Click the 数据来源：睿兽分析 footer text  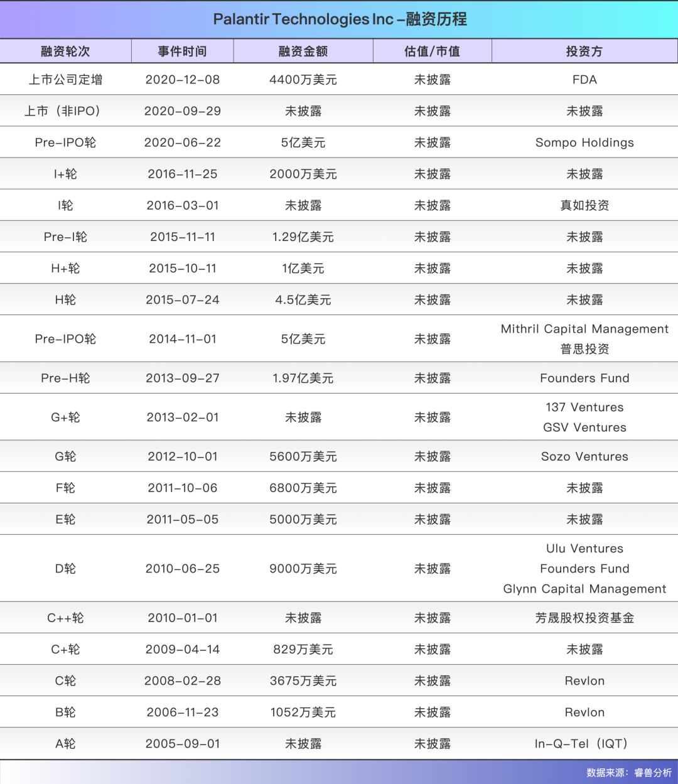(x=629, y=773)
